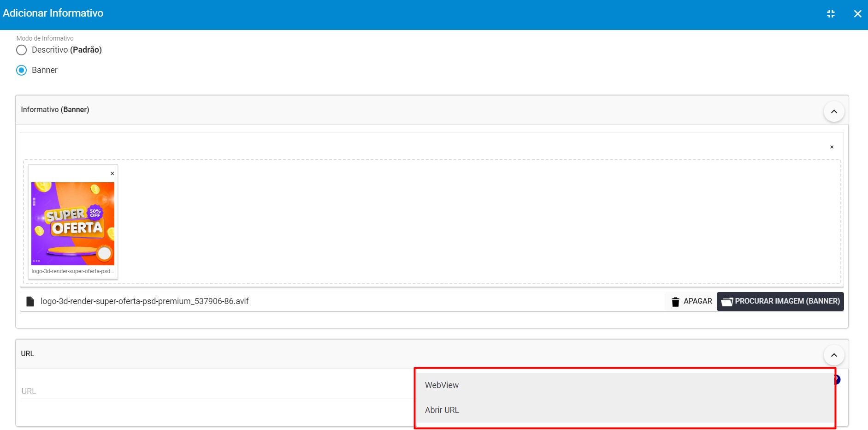Viewport: 868px width, 430px height.
Task: Select the Banner radio option
Action: click(x=22, y=70)
